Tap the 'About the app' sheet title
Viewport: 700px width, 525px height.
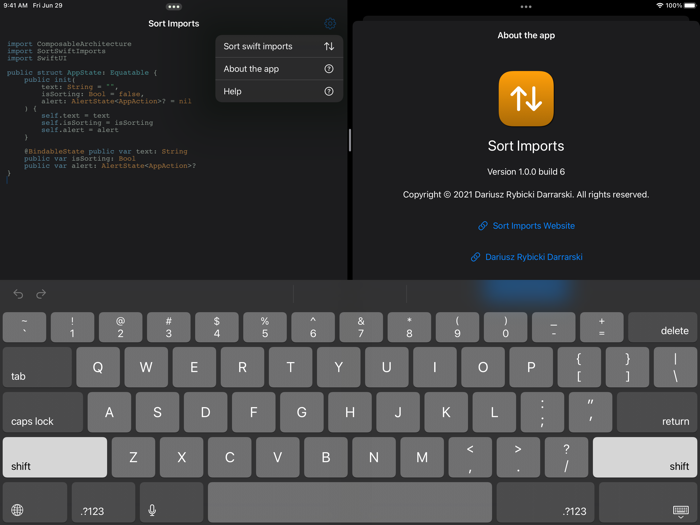tap(526, 35)
